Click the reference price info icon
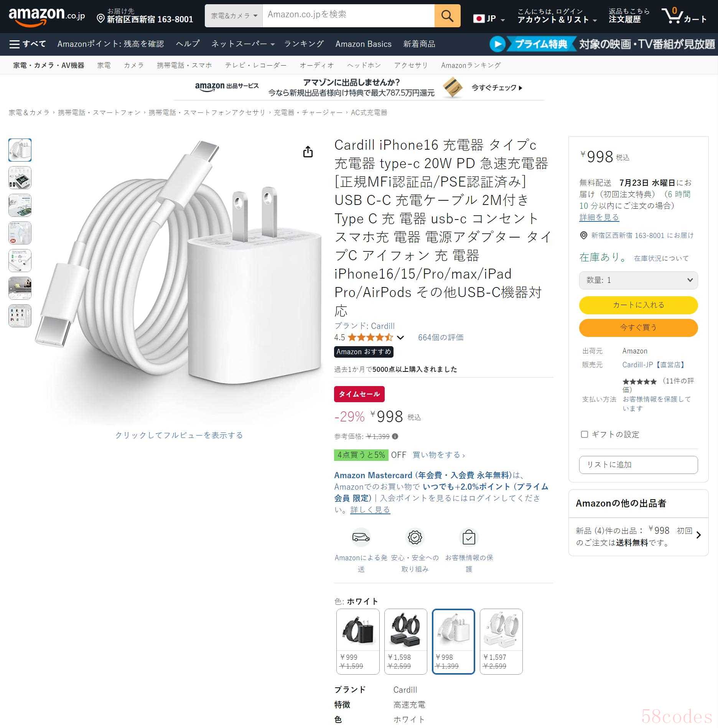The image size is (718, 728). click(x=395, y=436)
